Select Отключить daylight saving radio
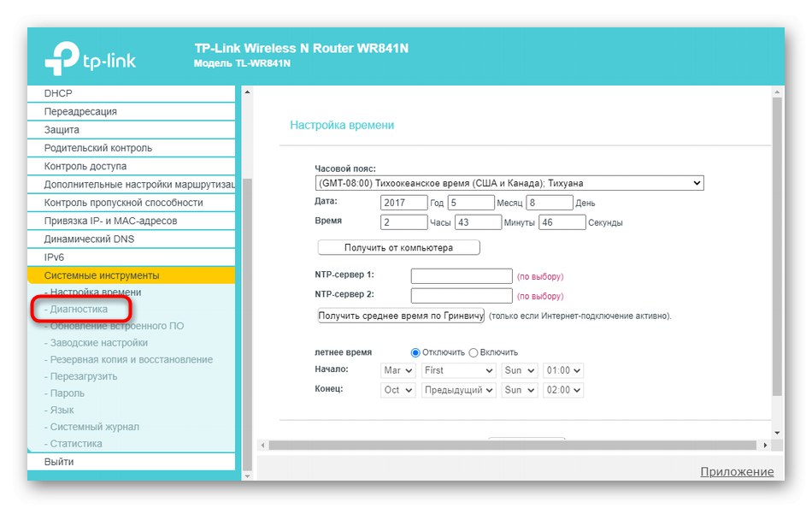 pyautogui.click(x=415, y=352)
